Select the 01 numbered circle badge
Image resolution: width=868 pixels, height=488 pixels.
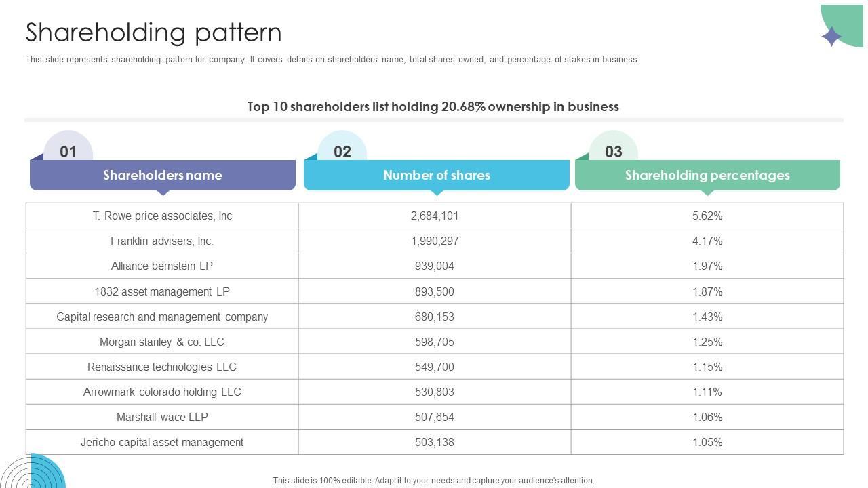[68, 150]
